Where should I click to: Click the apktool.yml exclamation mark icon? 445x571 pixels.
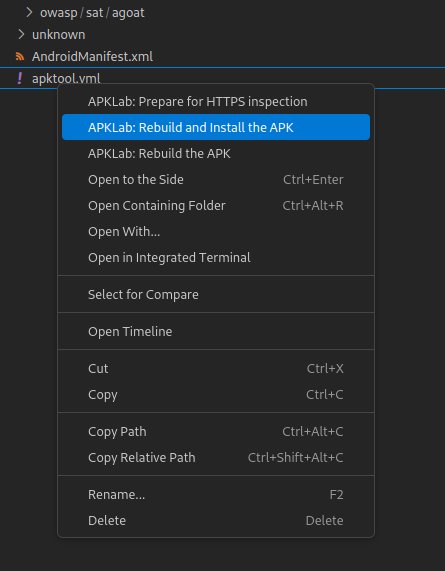tap(20, 78)
